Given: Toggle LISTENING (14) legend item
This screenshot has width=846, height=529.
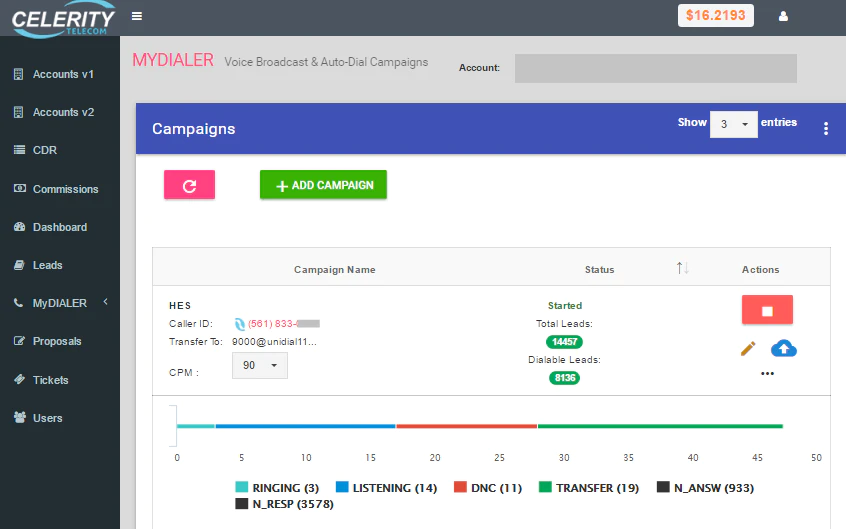Looking at the screenshot, I should [386, 487].
